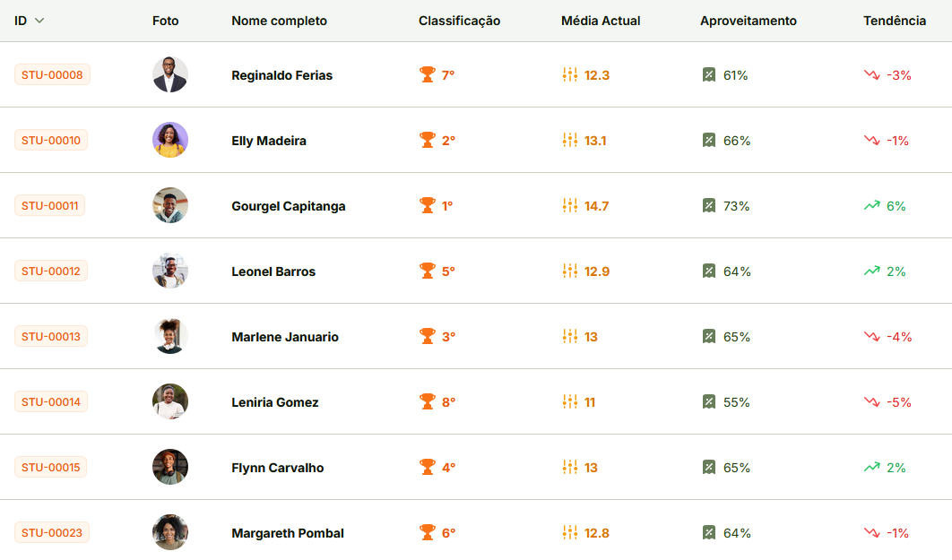Click the percent badge icon beside 55%
Screen dimensions: 952x560
pos(709,401)
